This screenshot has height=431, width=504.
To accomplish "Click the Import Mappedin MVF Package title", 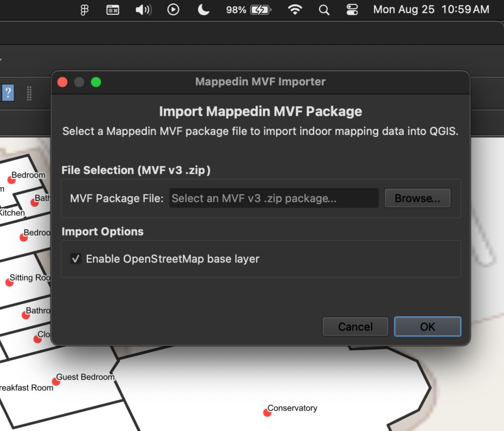I will tap(260, 111).
